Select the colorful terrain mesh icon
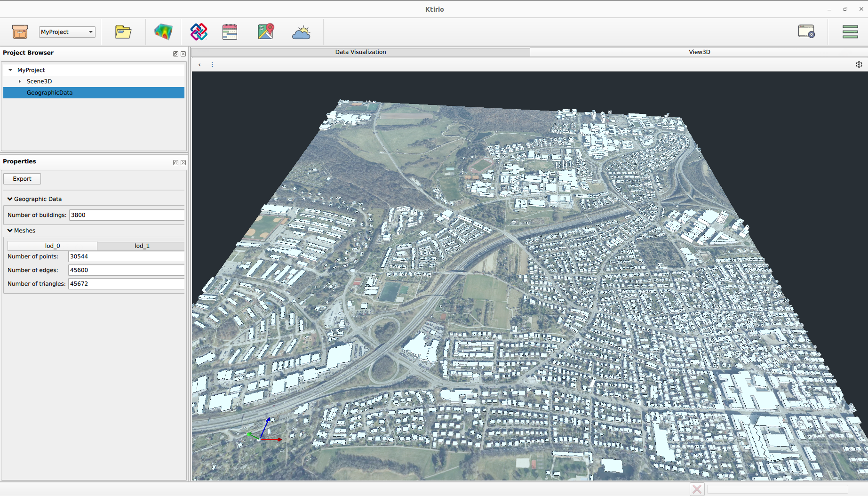 coord(163,32)
